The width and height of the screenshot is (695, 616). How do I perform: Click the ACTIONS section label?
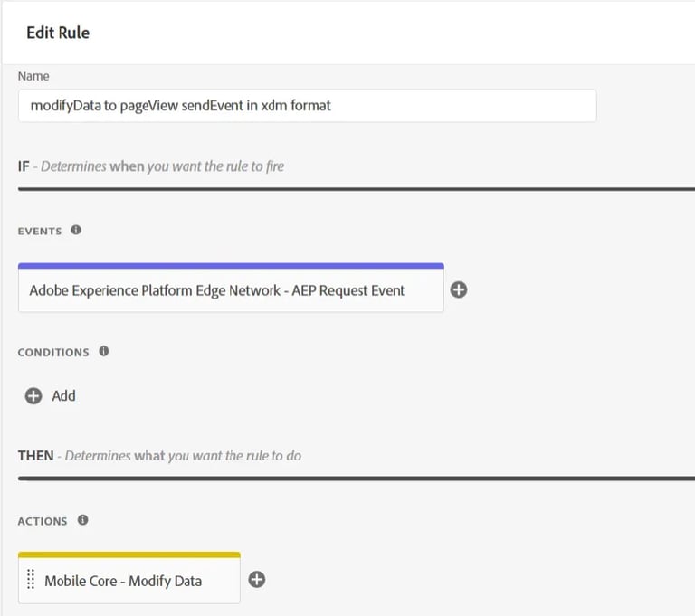43,521
